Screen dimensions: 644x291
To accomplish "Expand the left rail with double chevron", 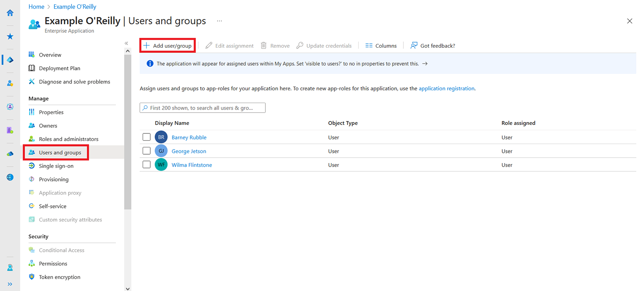I will coord(10,284).
